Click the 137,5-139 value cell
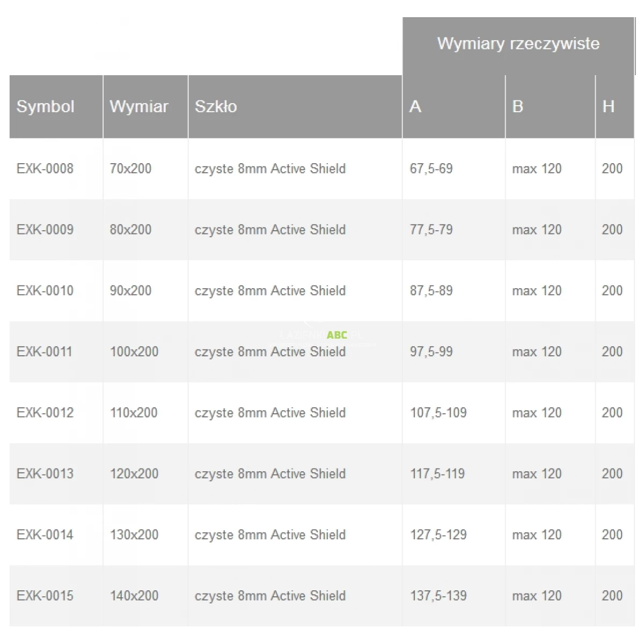This screenshot has width=644, height=644. tap(438, 596)
